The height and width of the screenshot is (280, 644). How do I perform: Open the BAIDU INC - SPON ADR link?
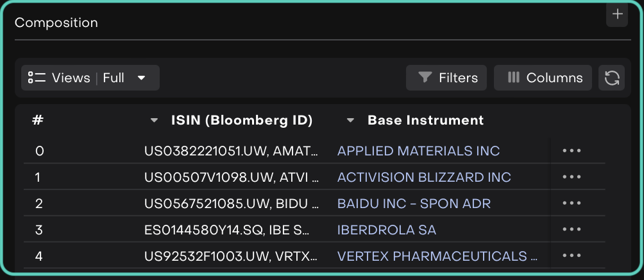pos(414,204)
